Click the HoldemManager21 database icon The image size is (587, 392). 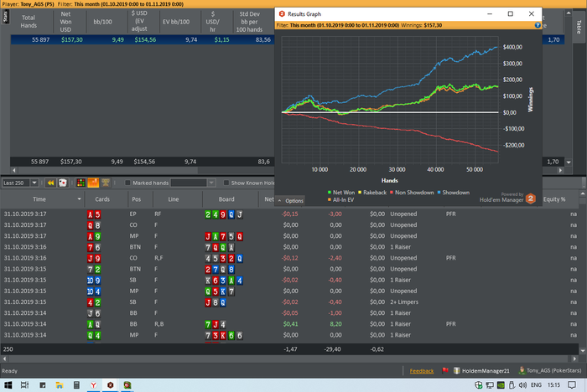pos(456,371)
